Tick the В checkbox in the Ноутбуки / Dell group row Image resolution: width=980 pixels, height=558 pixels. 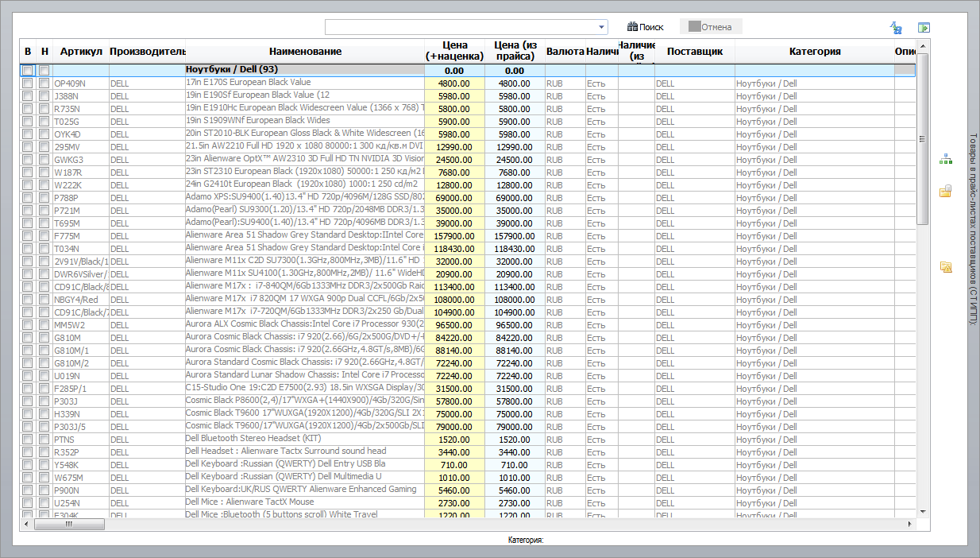click(28, 70)
